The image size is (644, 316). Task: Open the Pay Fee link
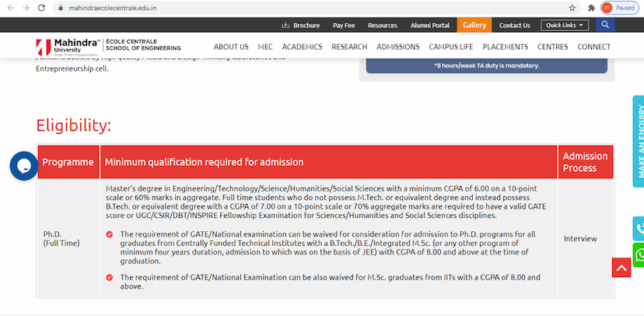[344, 25]
